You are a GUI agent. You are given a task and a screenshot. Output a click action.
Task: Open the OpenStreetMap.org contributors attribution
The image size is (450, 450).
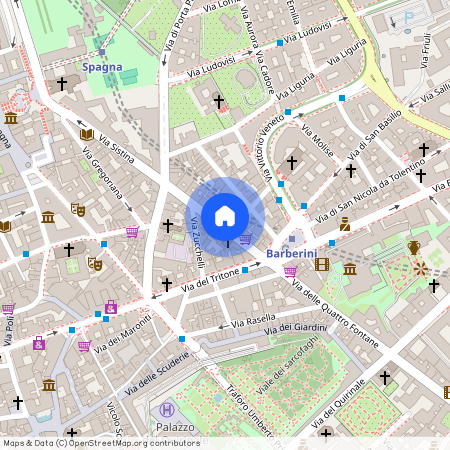point(134,443)
